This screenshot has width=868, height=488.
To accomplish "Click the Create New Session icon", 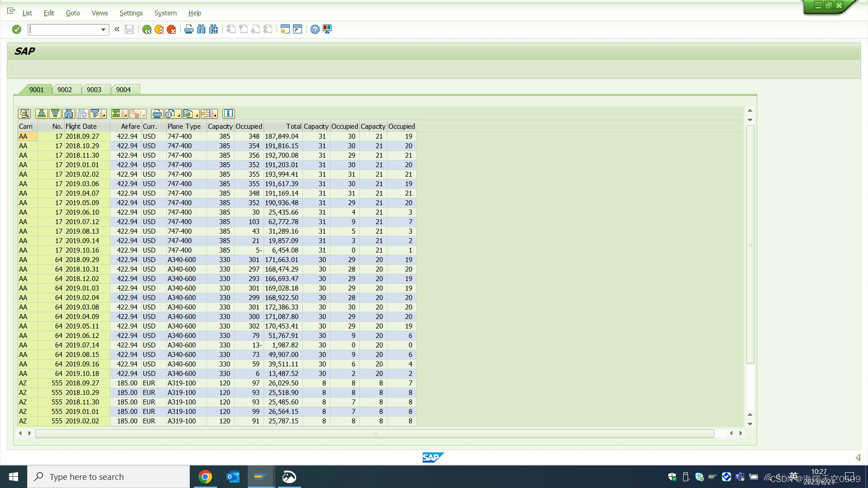I will pyautogui.click(x=284, y=29).
